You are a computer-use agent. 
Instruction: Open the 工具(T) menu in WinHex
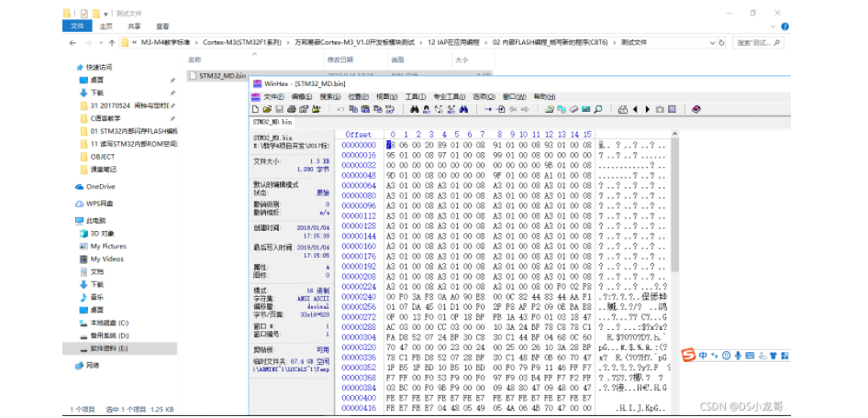click(x=415, y=97)
